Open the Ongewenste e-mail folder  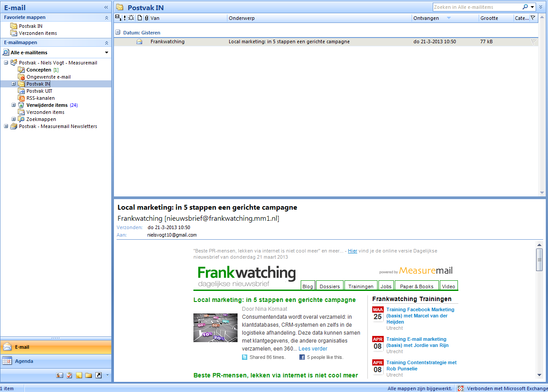[x=49, y=77]
